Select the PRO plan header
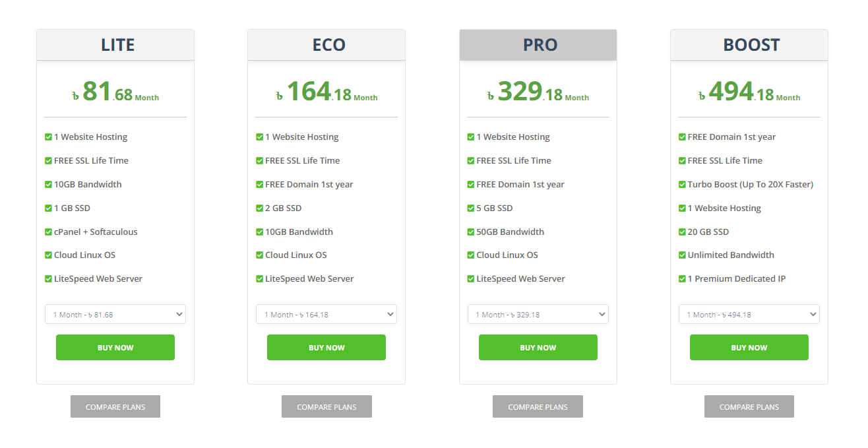 click(x=538, y=45)
